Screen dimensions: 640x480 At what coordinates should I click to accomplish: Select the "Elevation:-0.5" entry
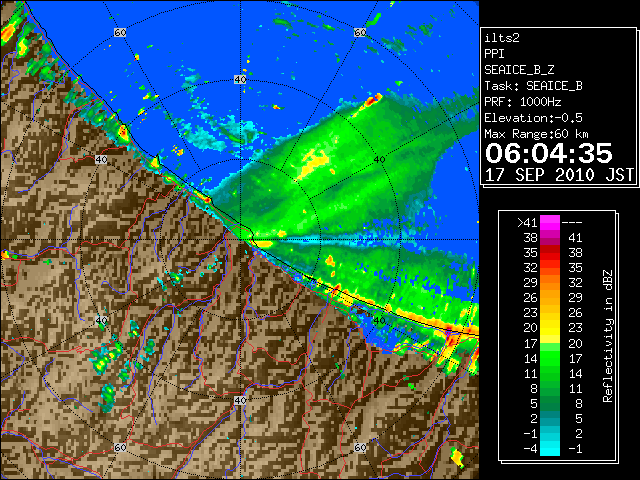pyautogui.click(x=533, y=118)
